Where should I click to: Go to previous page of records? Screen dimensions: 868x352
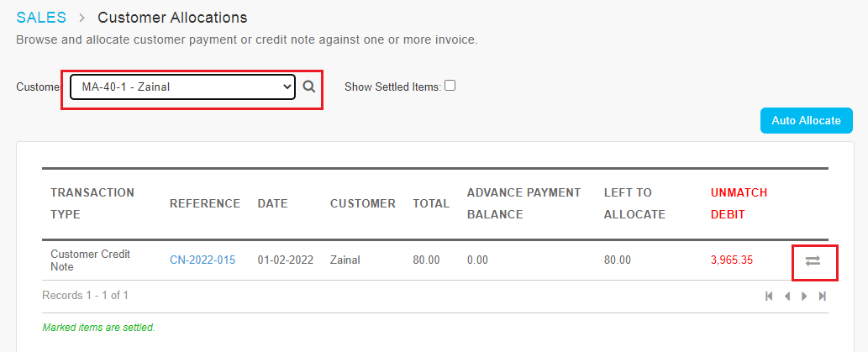click(786, 296)
